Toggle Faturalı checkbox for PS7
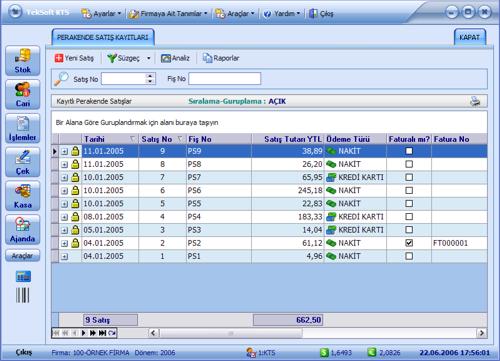The height and width of the screenshot is (361, 500). click(409, 177)
